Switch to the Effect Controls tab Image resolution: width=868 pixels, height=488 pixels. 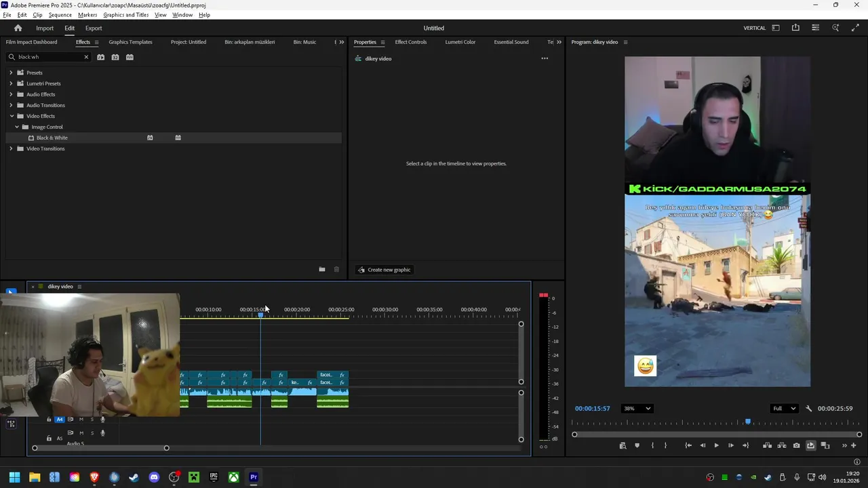[x=411, y=42]
